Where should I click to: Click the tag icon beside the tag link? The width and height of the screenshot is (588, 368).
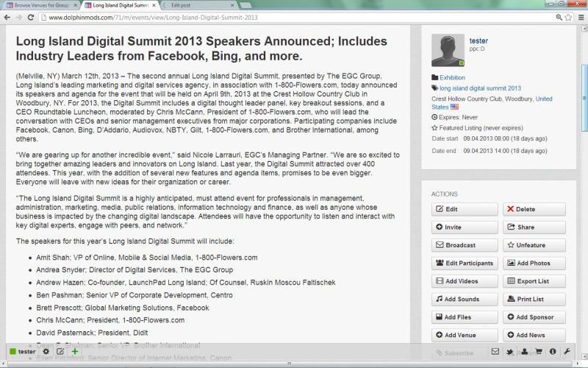(x=434, y=88)
